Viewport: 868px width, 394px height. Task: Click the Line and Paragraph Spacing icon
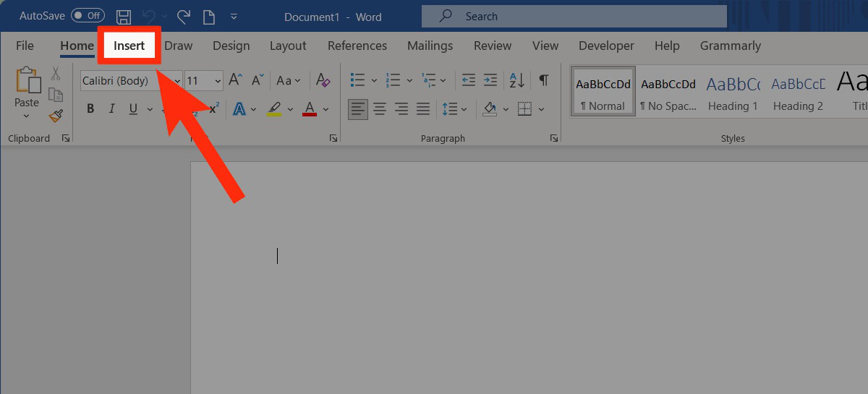pyautogui.click(x=449, y=109)
